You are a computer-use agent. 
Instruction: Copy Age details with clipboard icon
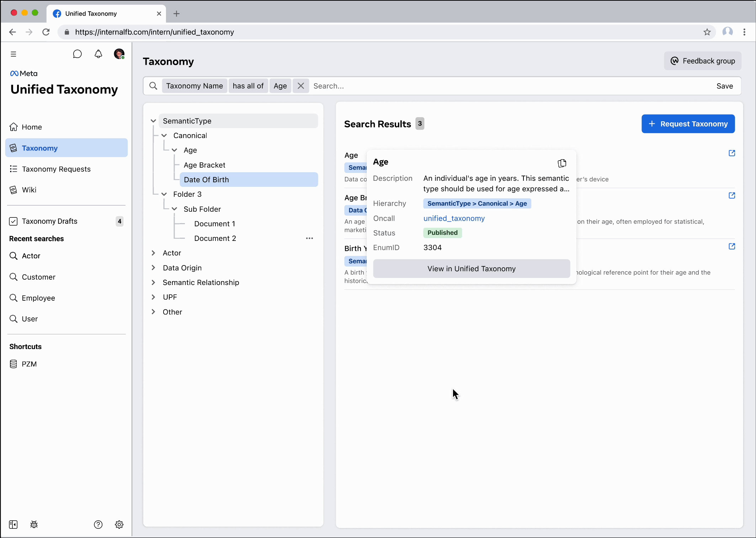pos(562,163)
